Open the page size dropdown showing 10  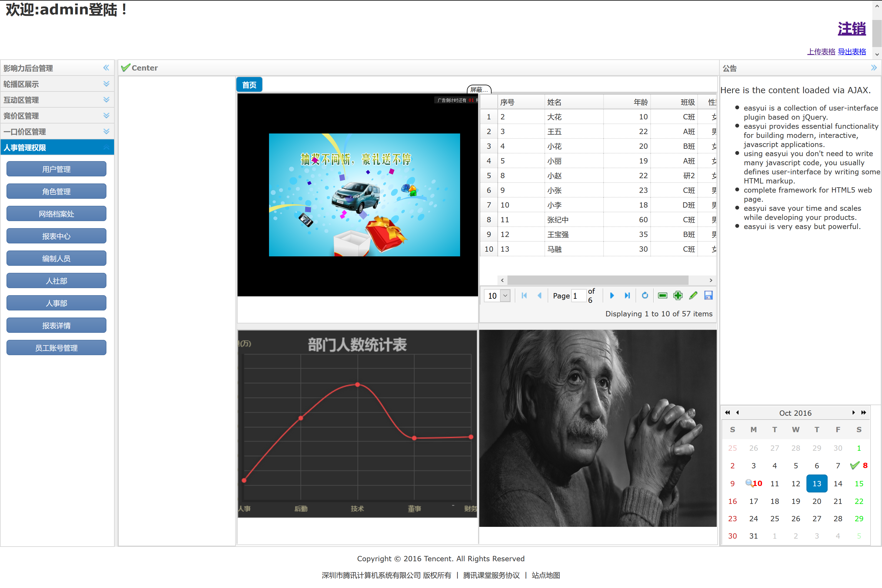505,295
